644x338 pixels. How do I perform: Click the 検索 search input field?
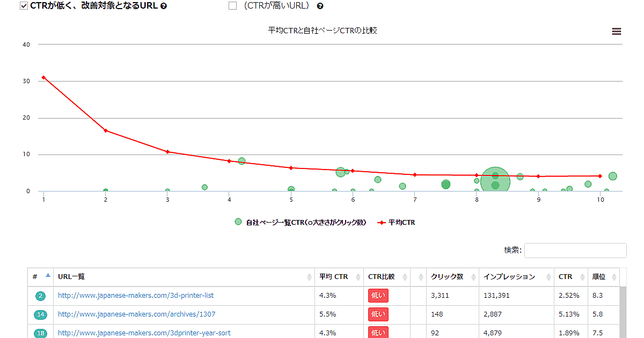(x=575, y=251)
